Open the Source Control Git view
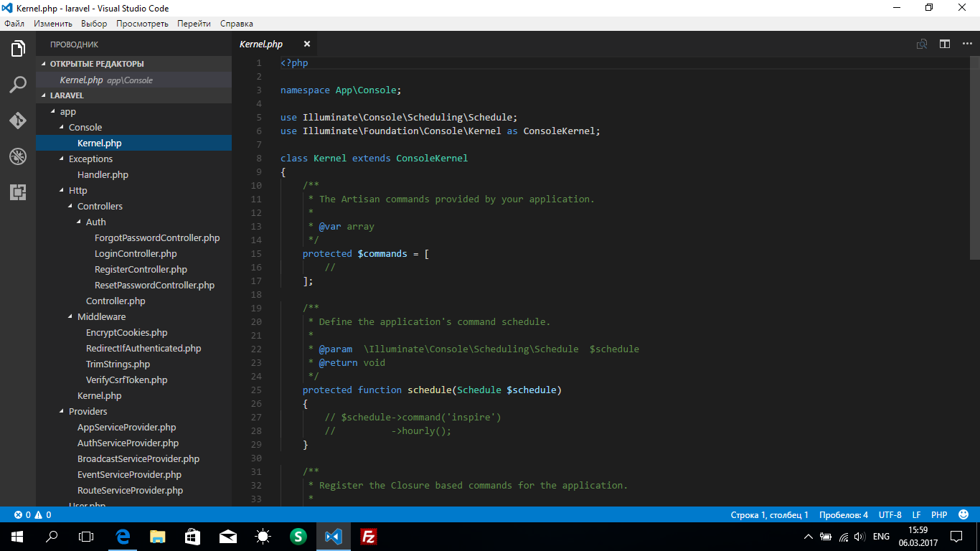980x551 pixels. point(18,121)
